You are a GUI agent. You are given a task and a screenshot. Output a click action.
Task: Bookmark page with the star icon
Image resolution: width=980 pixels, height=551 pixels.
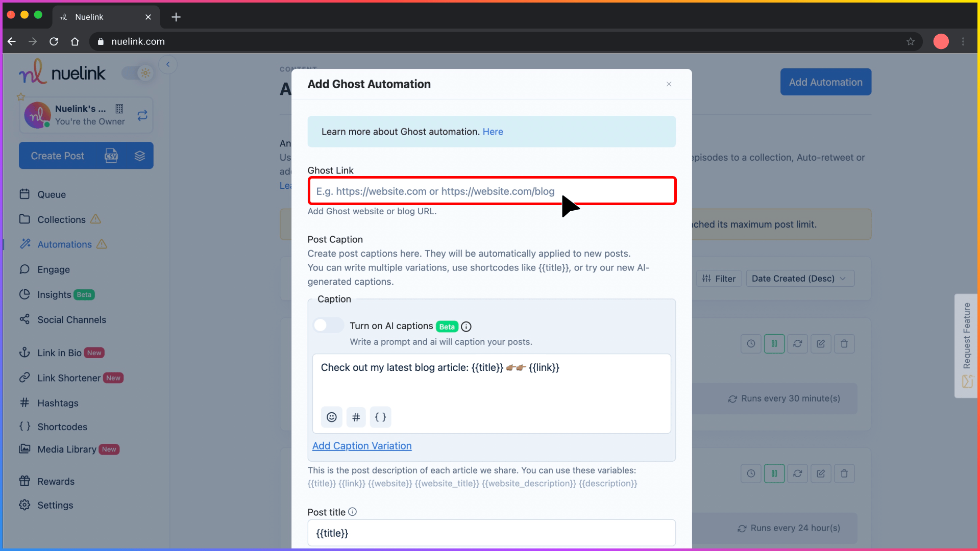[911, 41]
